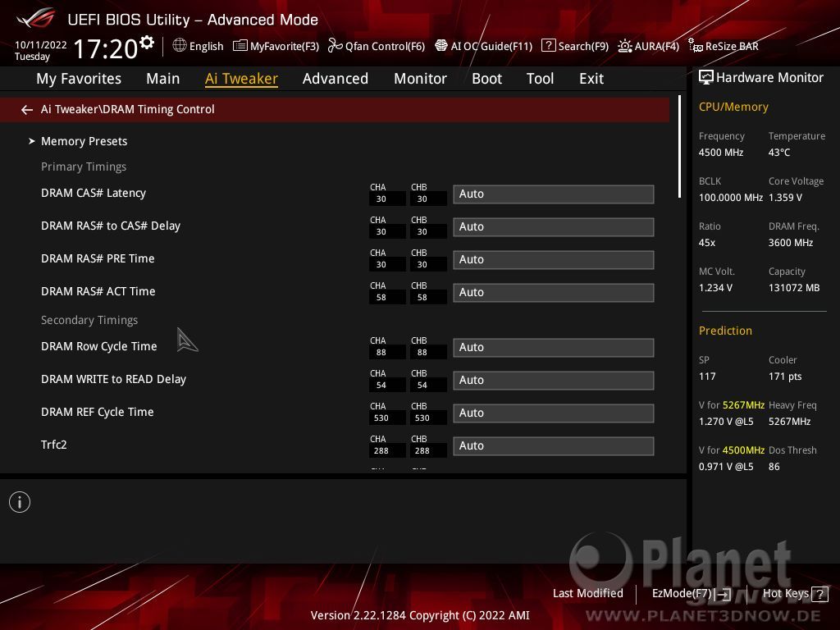Click DRAM RAS# PRE Time Auto field

tap(554, 259)
